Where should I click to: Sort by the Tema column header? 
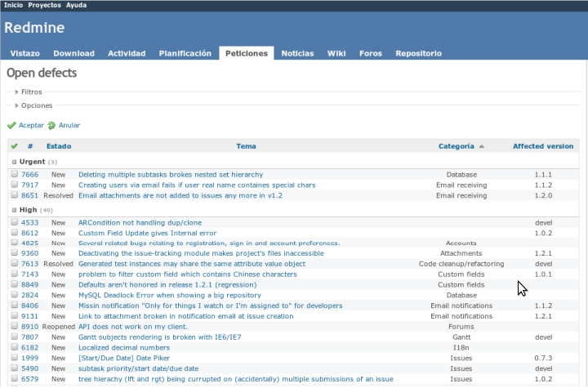[246, 146]
